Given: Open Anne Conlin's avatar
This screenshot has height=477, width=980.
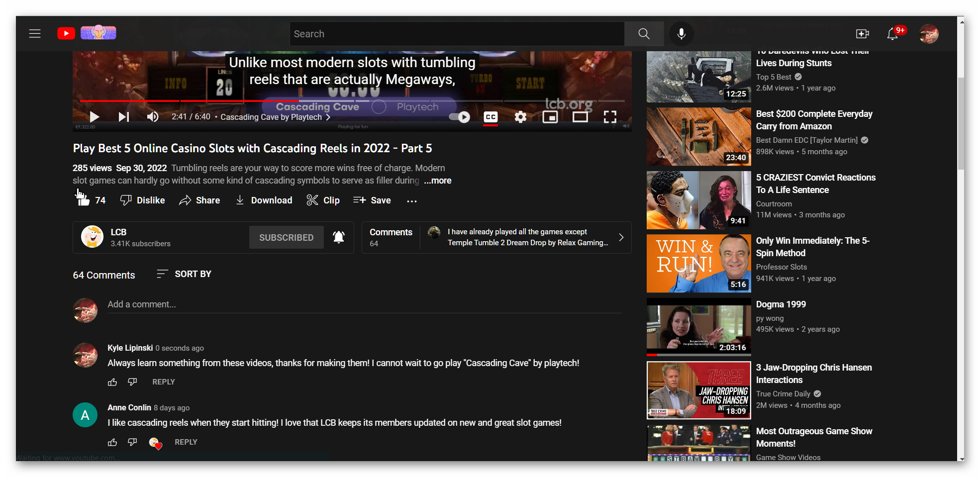Looking at the screenshot, I should pos(85,415).
